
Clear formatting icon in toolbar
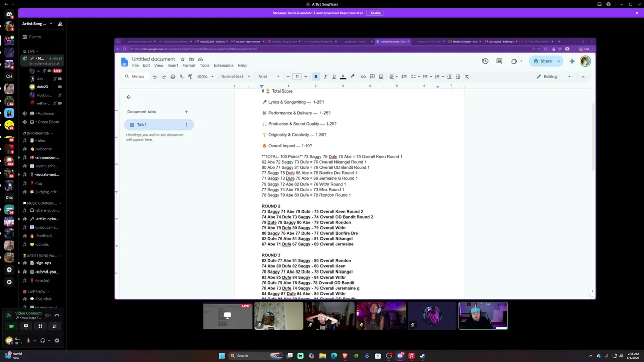tap(467, 77)
